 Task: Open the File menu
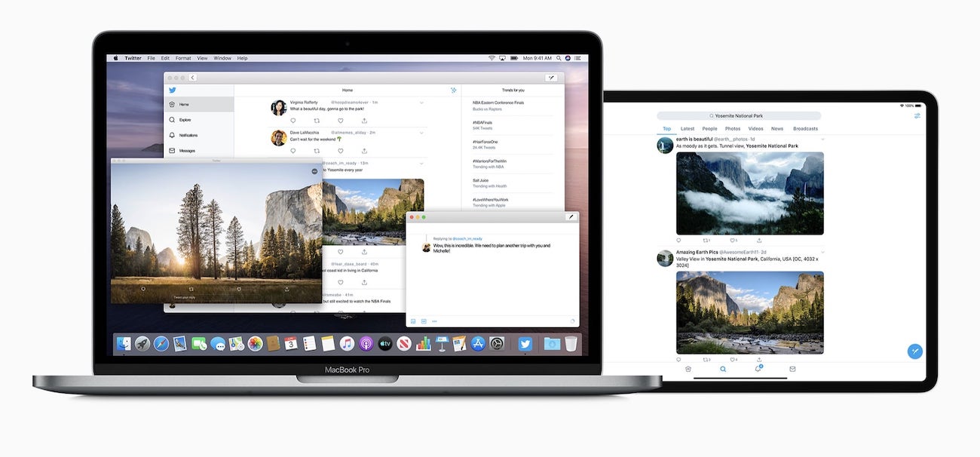[x=151, y=58]
